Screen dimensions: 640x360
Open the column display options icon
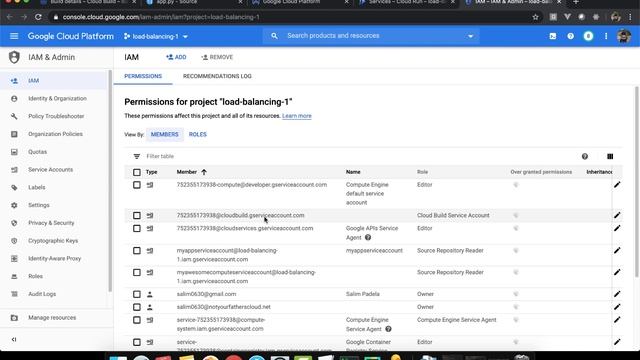tap(610, 156)
